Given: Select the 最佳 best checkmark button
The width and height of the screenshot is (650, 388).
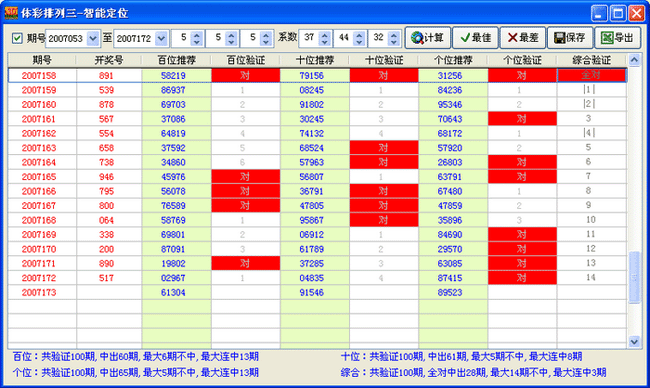Looking at the screenshot, I should point(475,38).
